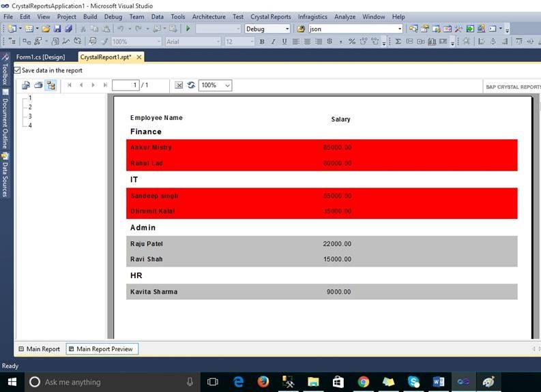Viewport: 541px width, 392px height.
Task: Go to the last preview page
Action: pos(105,85)
